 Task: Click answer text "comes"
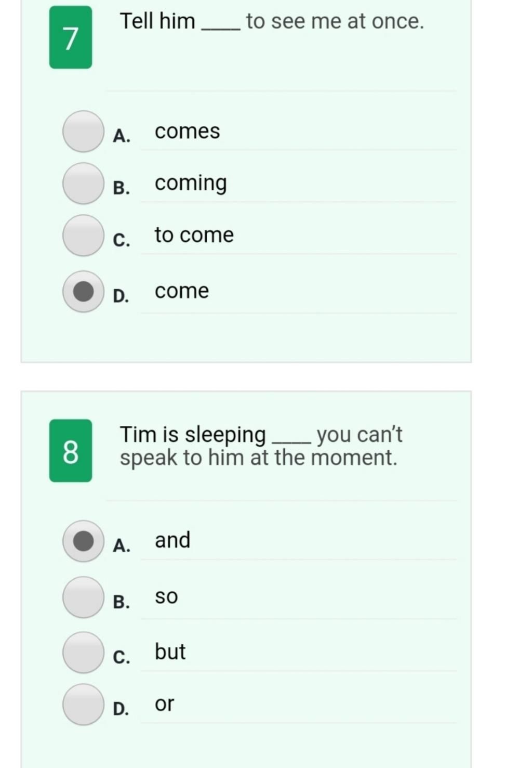tap(187, 131)
